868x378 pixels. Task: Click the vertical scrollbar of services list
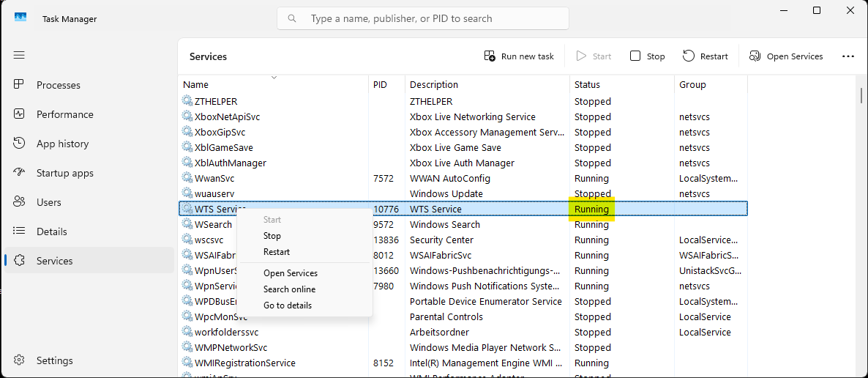[x=861, y=220]
